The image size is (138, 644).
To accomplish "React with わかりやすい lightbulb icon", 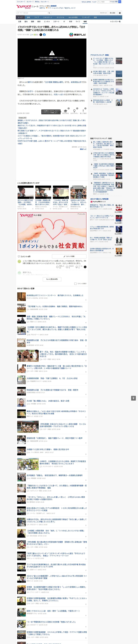I will click(x=74, y=111).
